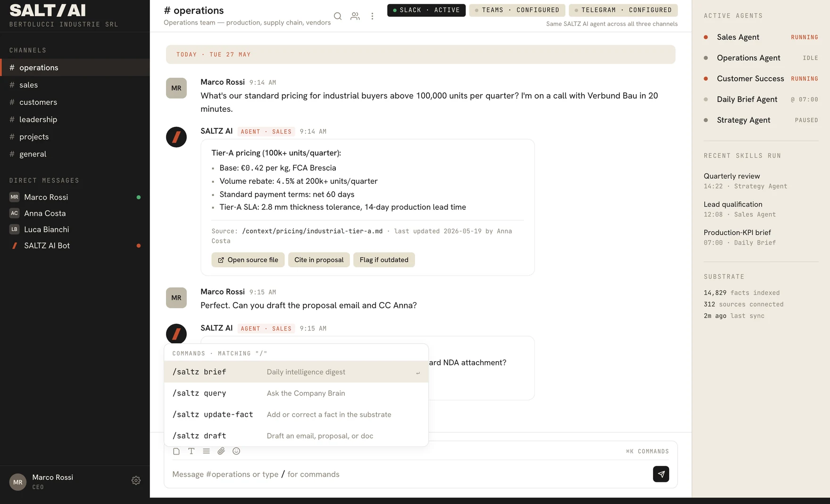830x504 pixels.
Task: Switch to the Teams Configured tab
Action: click(x=517, y=10)
